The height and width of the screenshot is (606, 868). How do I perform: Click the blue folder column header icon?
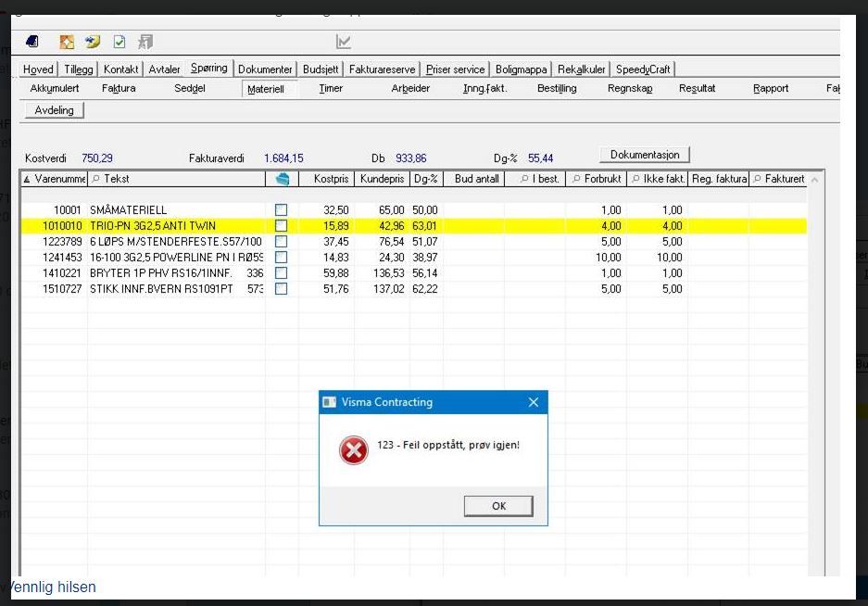(283, 178)
